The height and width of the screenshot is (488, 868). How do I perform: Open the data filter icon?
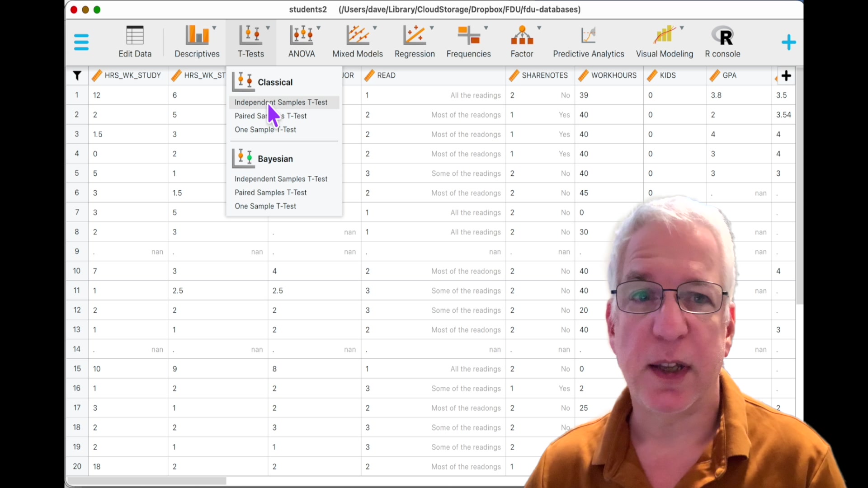click(x=77, y=75)
